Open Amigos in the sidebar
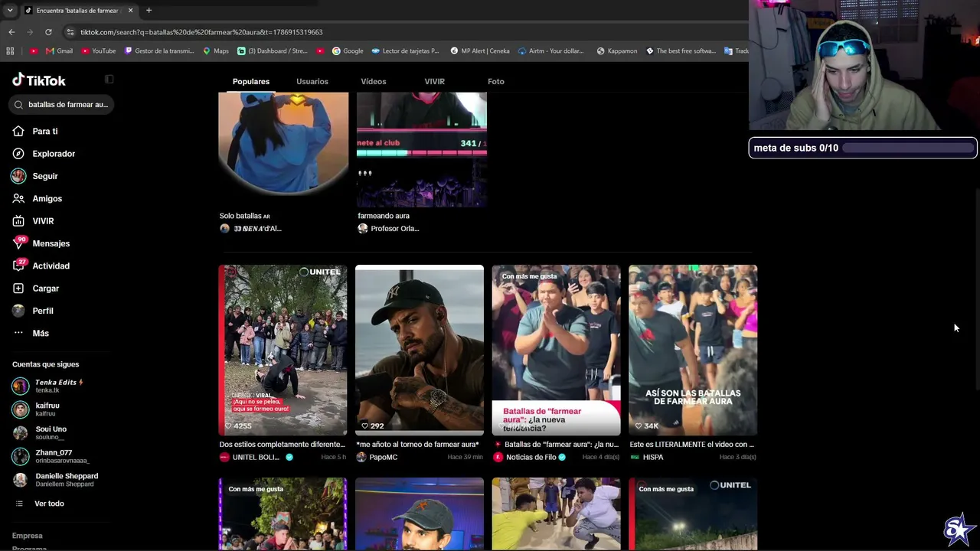 38,198
